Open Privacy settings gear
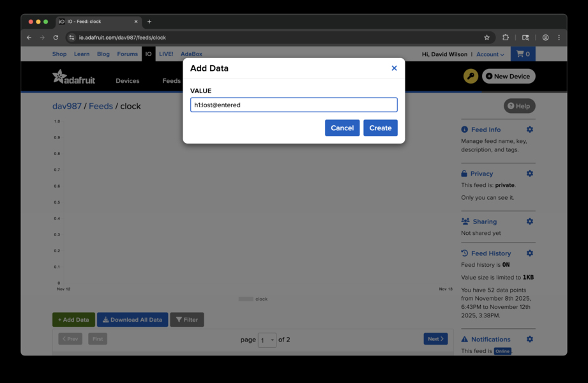Screen dimensions: 588x383 point(529,173)
